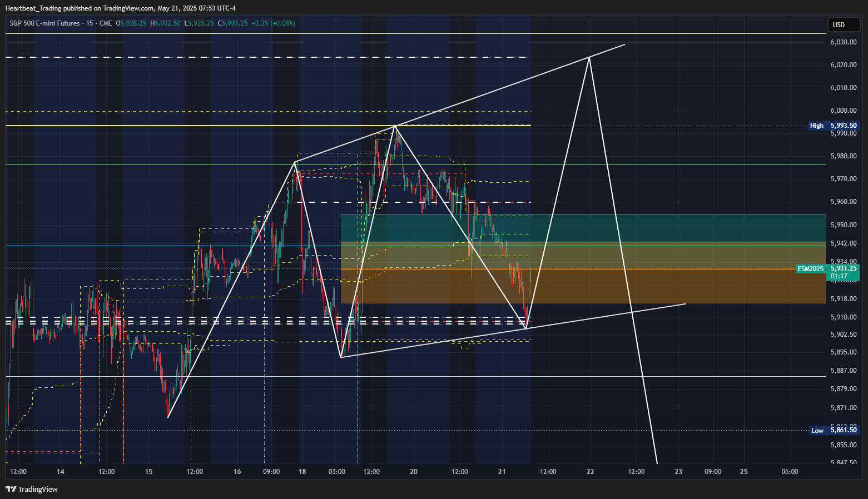Screen dimensions: 868x499
Task: Click the 6,030.00 price axis label
Action: point(843,42)
